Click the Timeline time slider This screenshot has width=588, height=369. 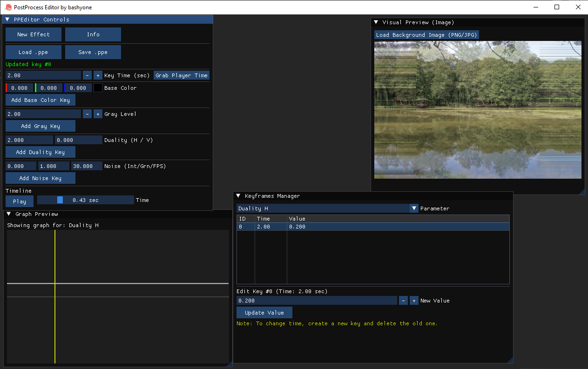[85, 200]
